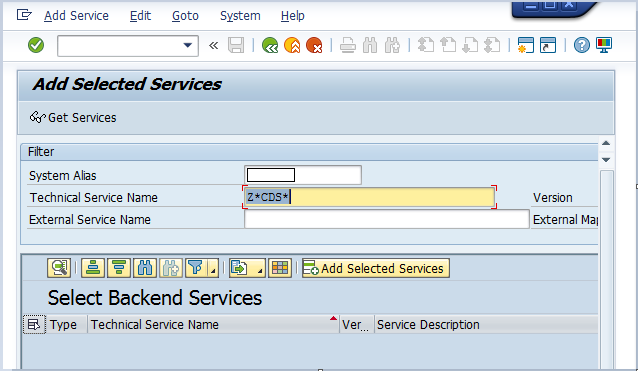
Task: Click the Save diskette icon
Action: coord(236,45)
